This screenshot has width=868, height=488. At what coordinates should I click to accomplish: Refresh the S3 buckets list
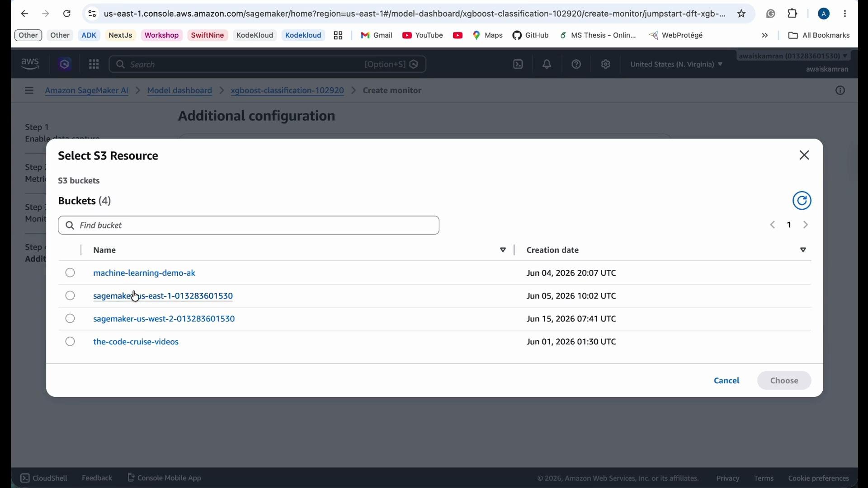pyautogui.click(x=802, y=201)
